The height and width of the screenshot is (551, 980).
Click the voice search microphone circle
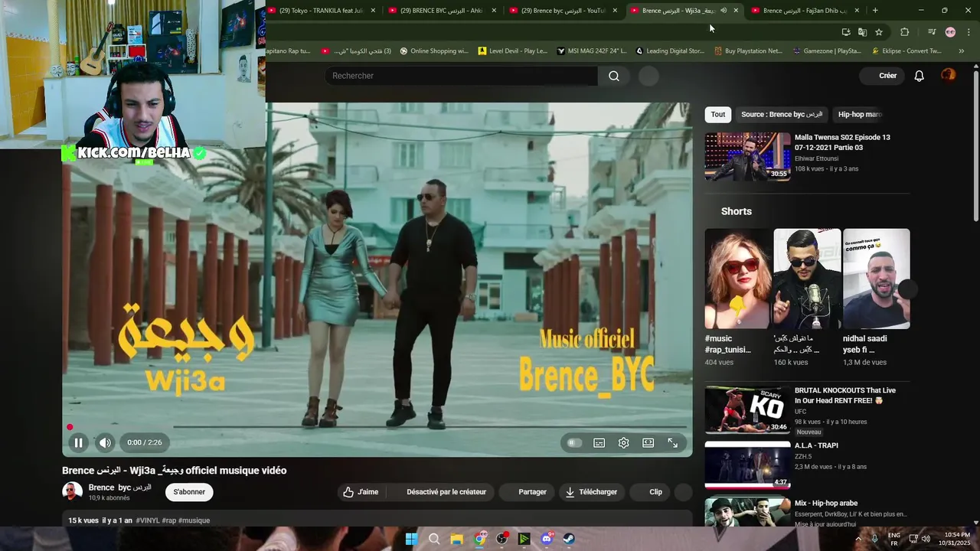[x=648, y=76]
